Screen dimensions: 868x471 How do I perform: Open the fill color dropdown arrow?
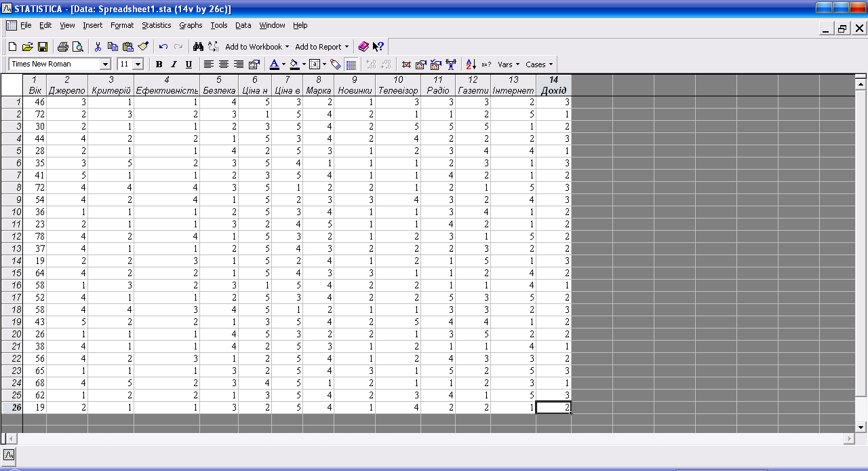[304, 64]
